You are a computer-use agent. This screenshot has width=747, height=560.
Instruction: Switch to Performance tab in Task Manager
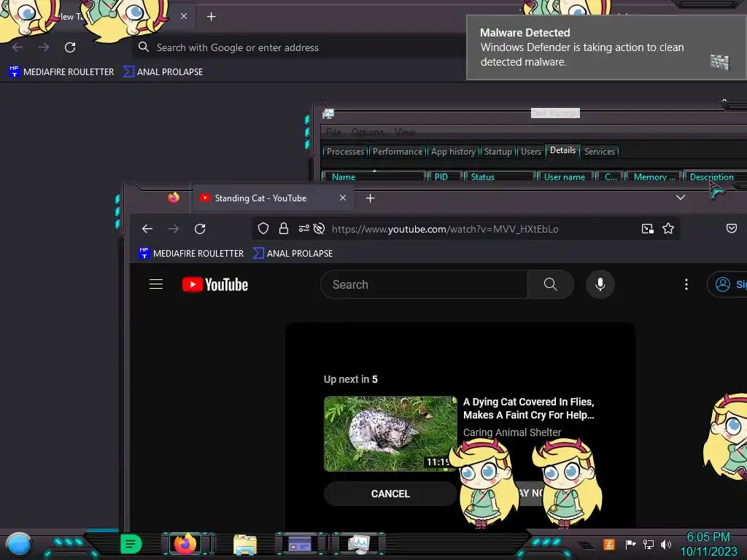pyautogui.click(x=398, y=152)
